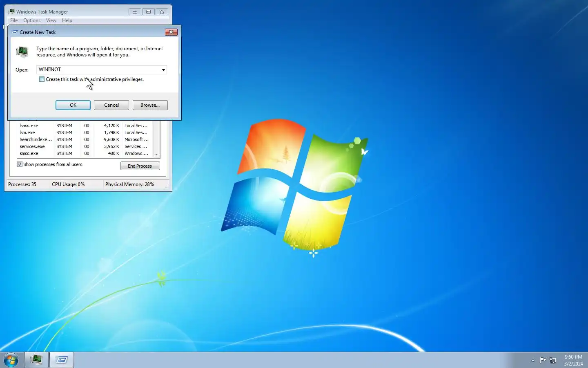Show hidden system tray icons arrow
588x368 pixels.
tap(533, 360)
